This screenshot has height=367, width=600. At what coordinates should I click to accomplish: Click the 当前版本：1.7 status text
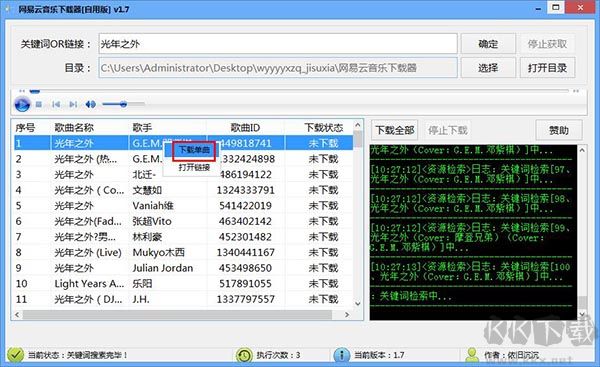pyautogui.click(x=379, y=355)
